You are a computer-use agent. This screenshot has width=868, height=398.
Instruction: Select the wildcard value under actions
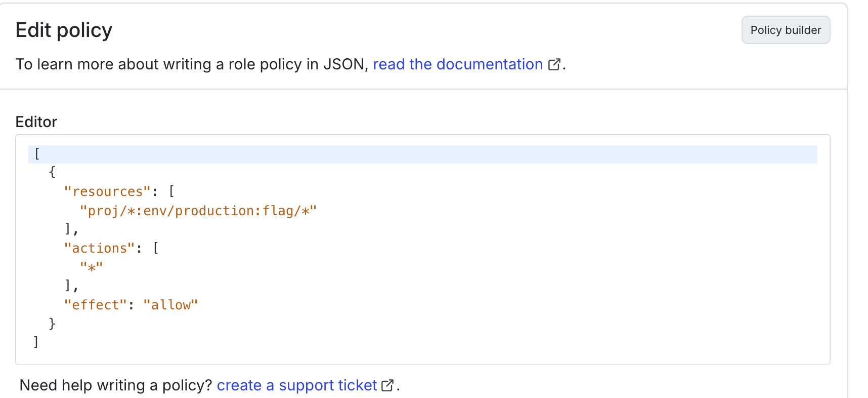(x=91, y=267)
